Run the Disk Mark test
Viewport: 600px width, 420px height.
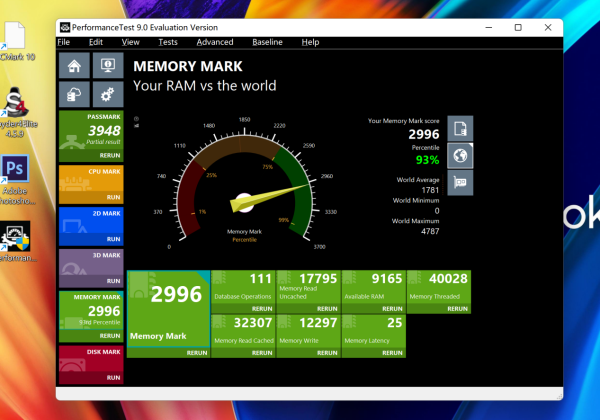coord(113,378)
